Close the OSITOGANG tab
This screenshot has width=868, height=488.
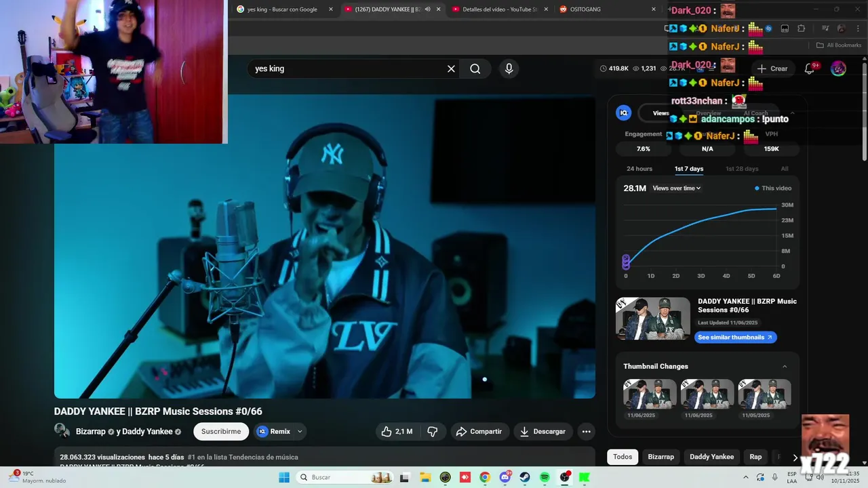click(x=654, y=9)
